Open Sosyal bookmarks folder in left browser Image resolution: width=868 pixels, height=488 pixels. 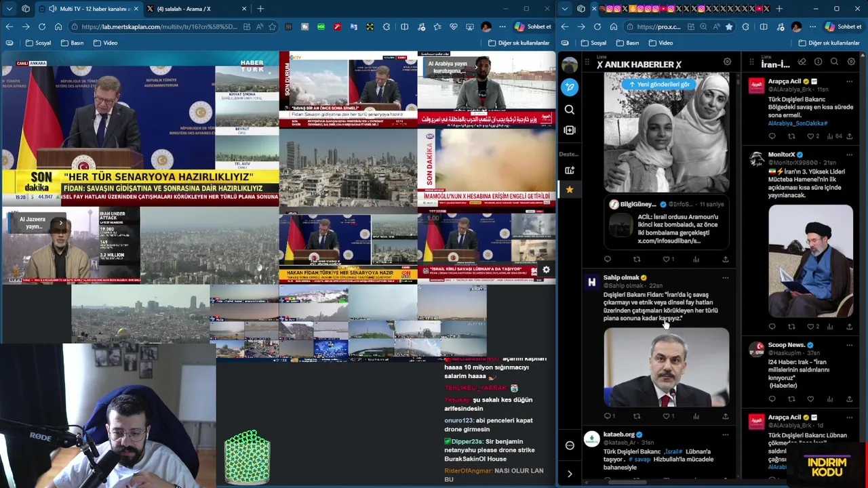click(38, 43)
